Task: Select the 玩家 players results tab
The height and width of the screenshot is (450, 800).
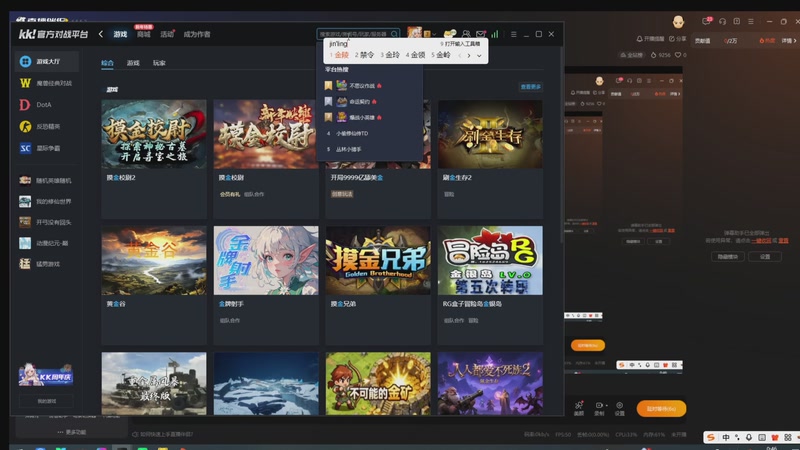Action: point(159,63)
